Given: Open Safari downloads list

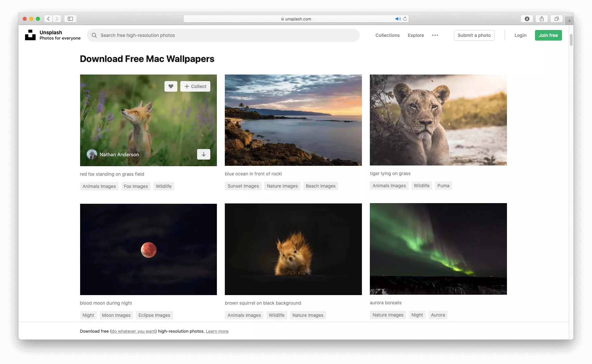Looking at the screenshot, I should coord(527,19).
